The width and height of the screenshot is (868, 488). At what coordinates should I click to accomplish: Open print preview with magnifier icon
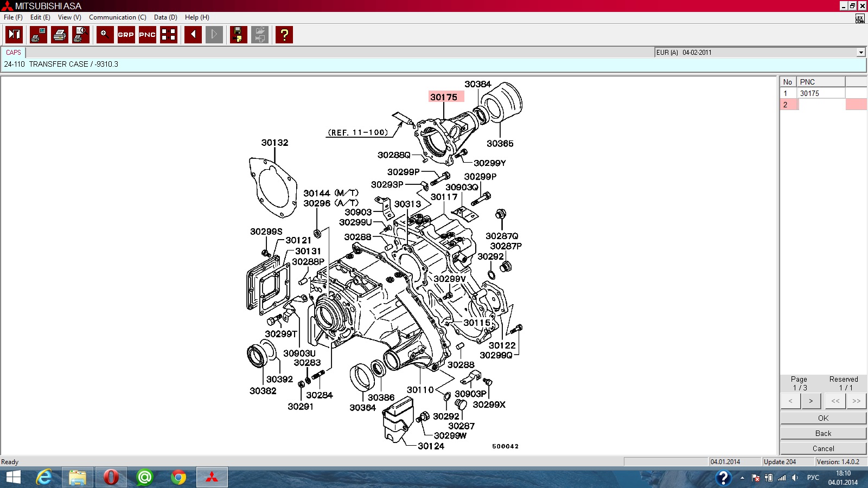coord(80,35)
